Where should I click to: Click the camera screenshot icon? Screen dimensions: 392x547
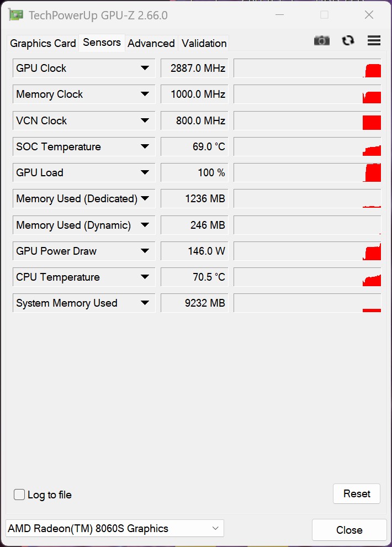coord(322,41)
